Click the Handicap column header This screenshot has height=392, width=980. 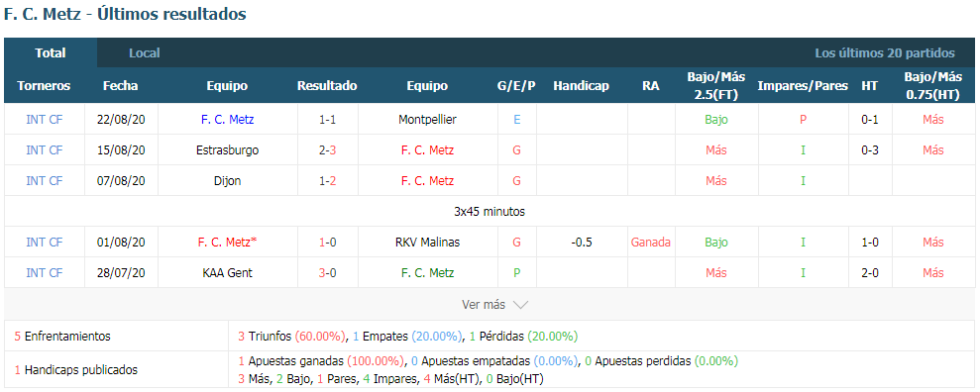click(x=582, y=86)
